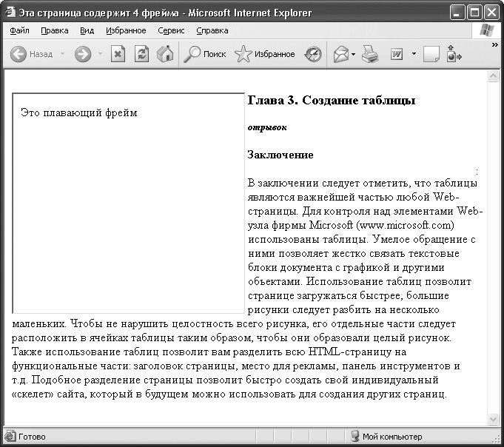This screenshot has height=447, width=504.
Task: Expand the hidden toolbar buttons chevron
Action: tap(494, 44)
